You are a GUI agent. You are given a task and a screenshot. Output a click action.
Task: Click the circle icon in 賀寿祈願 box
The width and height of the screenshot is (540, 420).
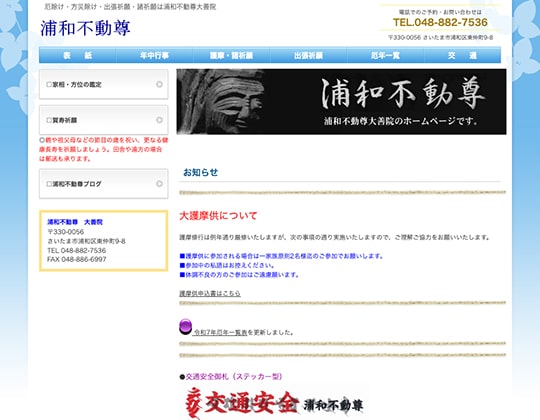tap(159, 120)
